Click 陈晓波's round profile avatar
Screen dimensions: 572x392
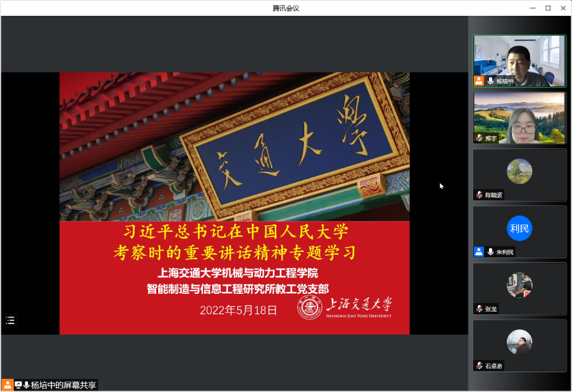coord(519,171)
